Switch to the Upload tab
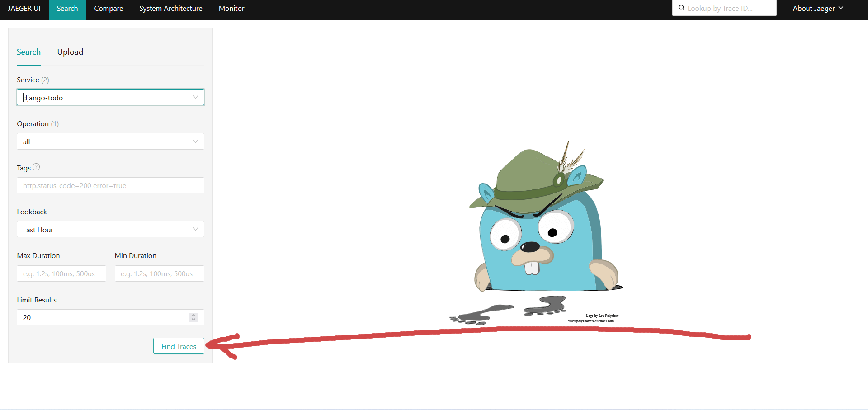The height and width of the screenshot is (410, 868). tap(70, 52)
